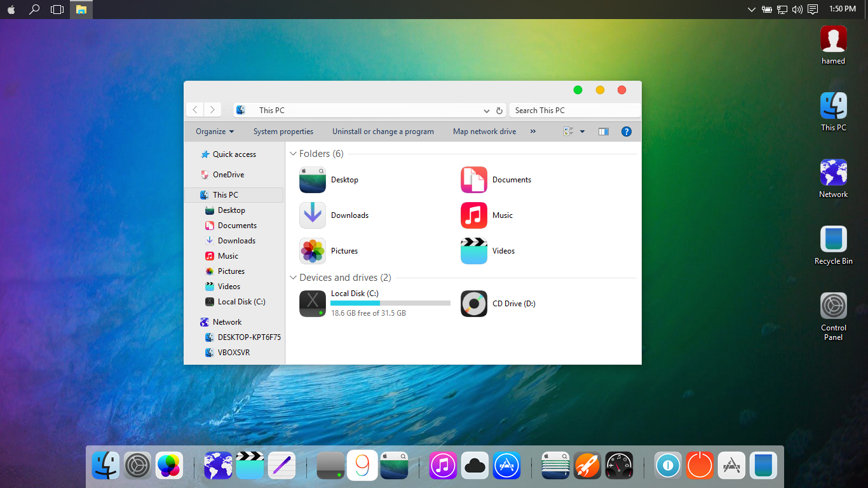Viewport: 868px width, 488px height.
Task: Click the blue round info icon in the dock
Action: tap(668, 465)
